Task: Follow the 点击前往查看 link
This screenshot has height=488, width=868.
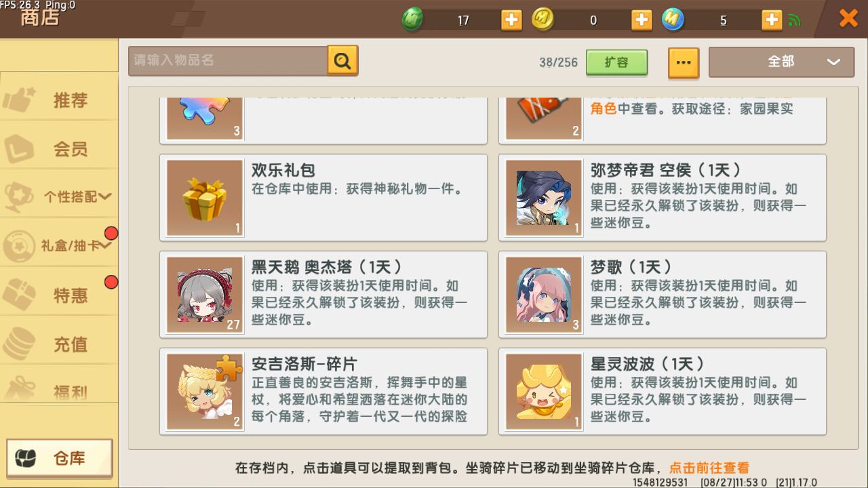Action: click(x=709, y=468)
